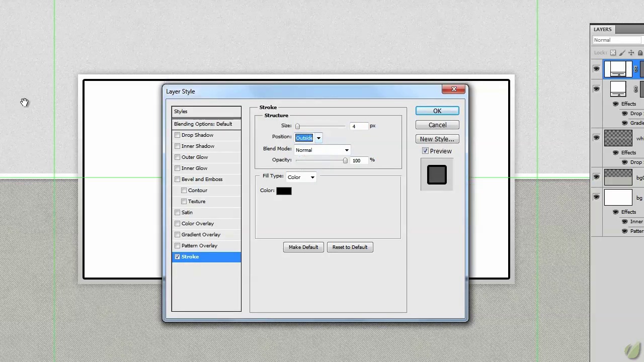Click the Make Default button
644x362 pixels.
click(x=303, y=247)
